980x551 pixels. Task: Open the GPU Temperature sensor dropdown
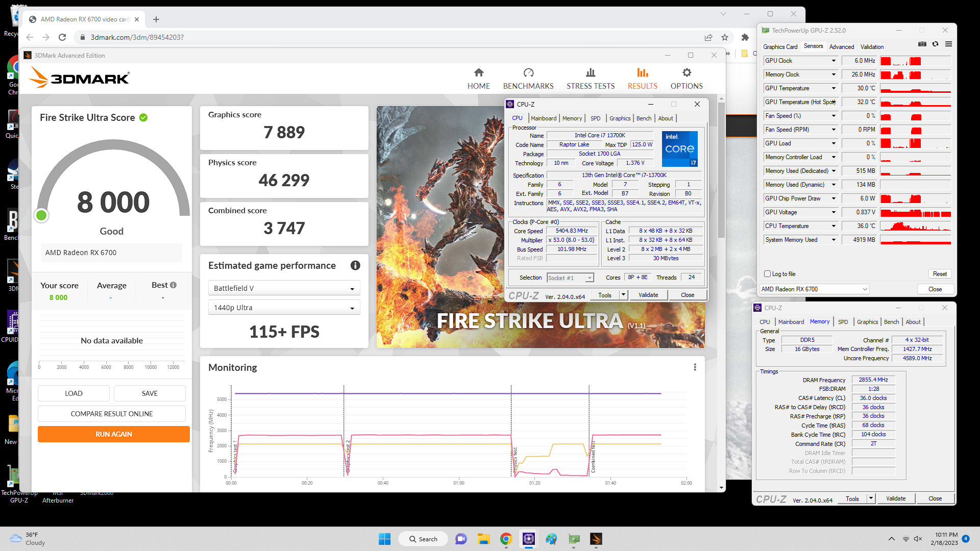834,88
